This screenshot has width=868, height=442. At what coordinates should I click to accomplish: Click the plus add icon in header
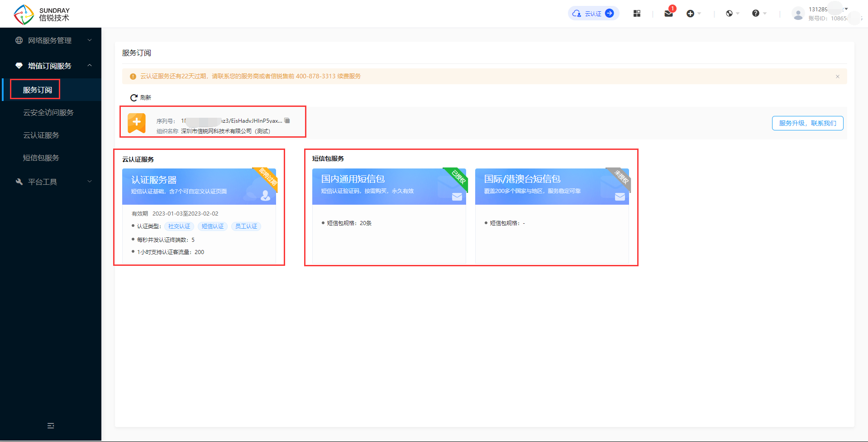690,14
